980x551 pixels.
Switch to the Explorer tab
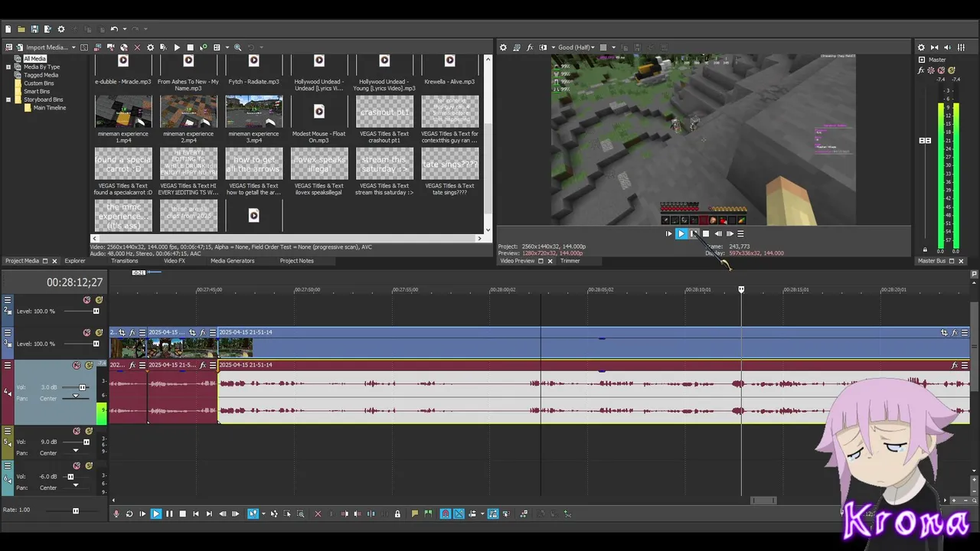pyautogui.click(x=75, y=261)
